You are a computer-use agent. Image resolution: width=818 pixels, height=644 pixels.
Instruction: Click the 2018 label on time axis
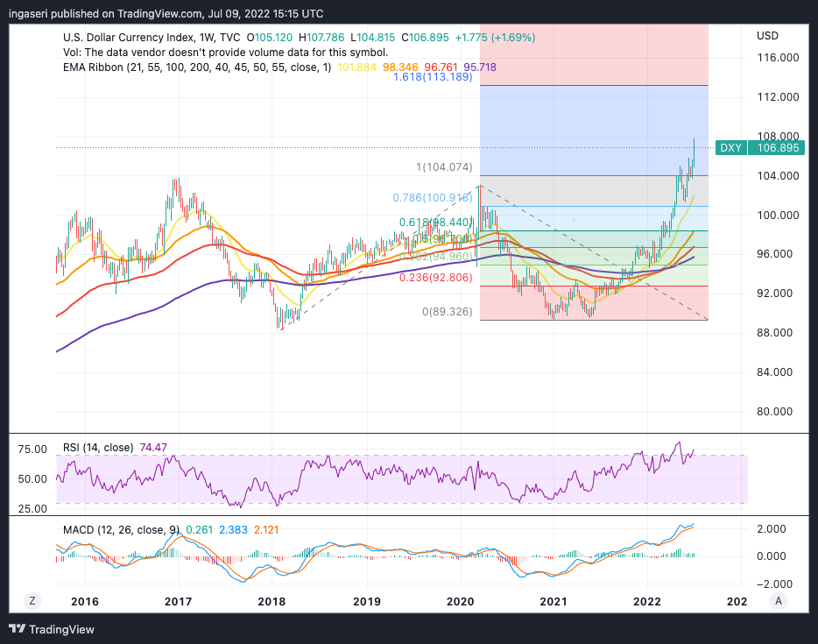coord(271,601)
